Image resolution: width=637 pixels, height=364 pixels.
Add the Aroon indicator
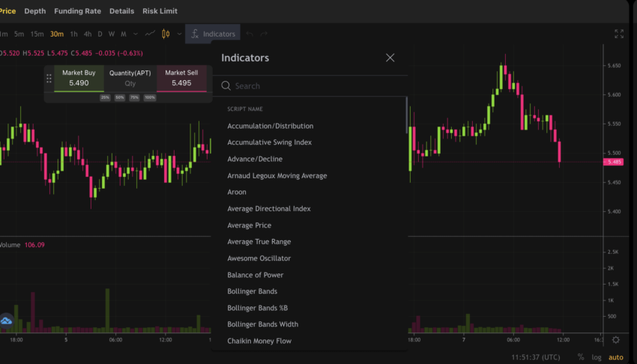(x=237, y=192)
